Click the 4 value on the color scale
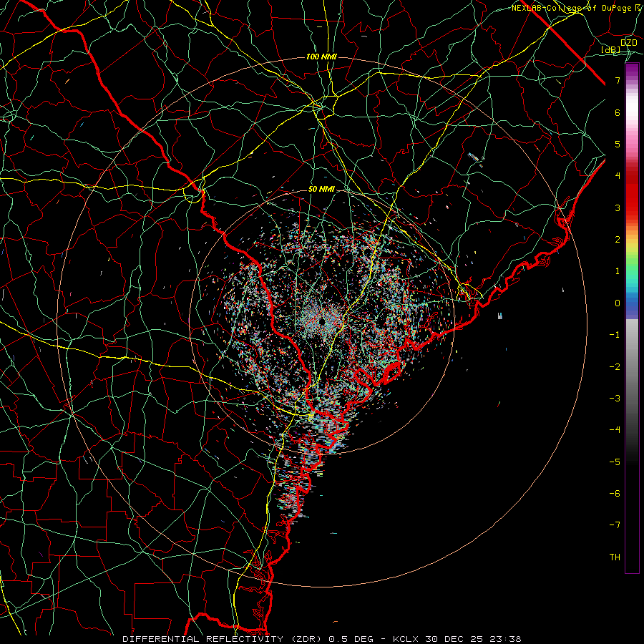 pyautogui.click(x=618, y=176)
